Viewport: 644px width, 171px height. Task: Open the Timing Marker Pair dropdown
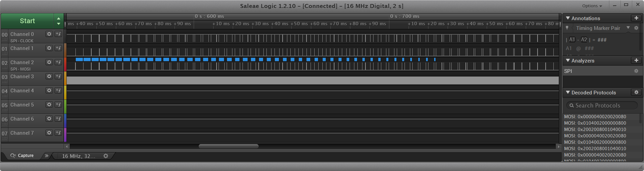[x=628, y=28]
